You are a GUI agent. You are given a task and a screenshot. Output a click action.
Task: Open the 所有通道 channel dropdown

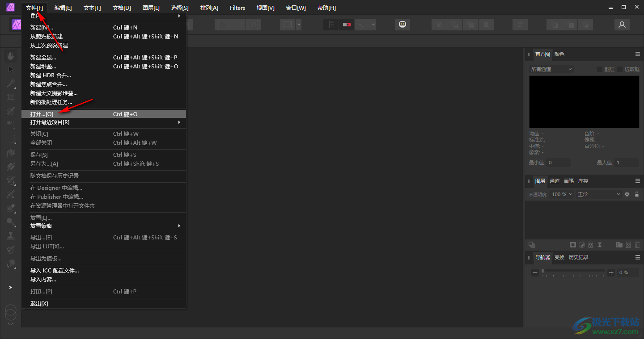click(551, 69)
